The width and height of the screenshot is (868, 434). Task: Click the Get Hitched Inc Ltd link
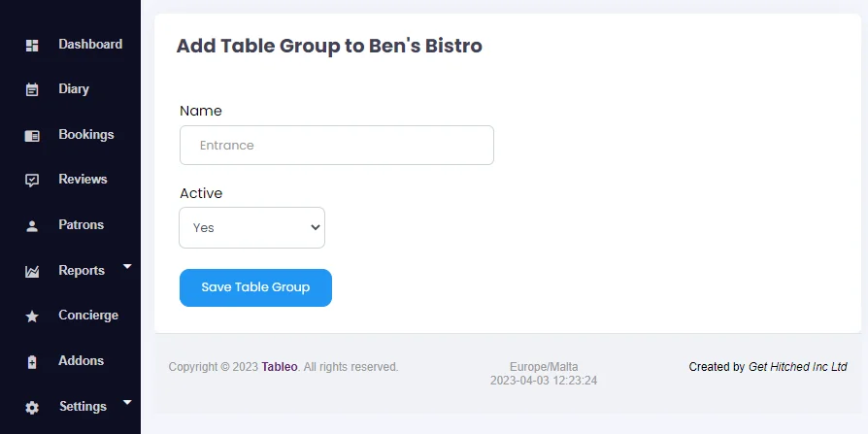[798, 366]
